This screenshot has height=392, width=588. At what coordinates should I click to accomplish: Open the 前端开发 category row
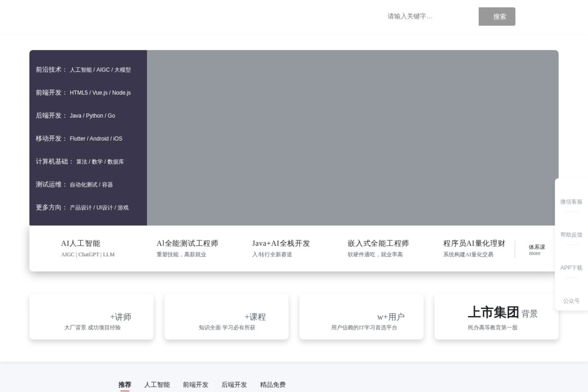coord(88,93)
